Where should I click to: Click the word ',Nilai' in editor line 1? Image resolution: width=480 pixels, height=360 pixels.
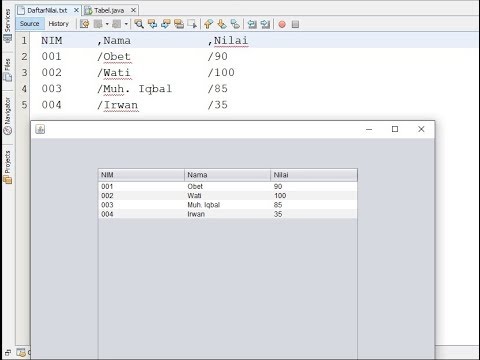(x=228, y=41)
